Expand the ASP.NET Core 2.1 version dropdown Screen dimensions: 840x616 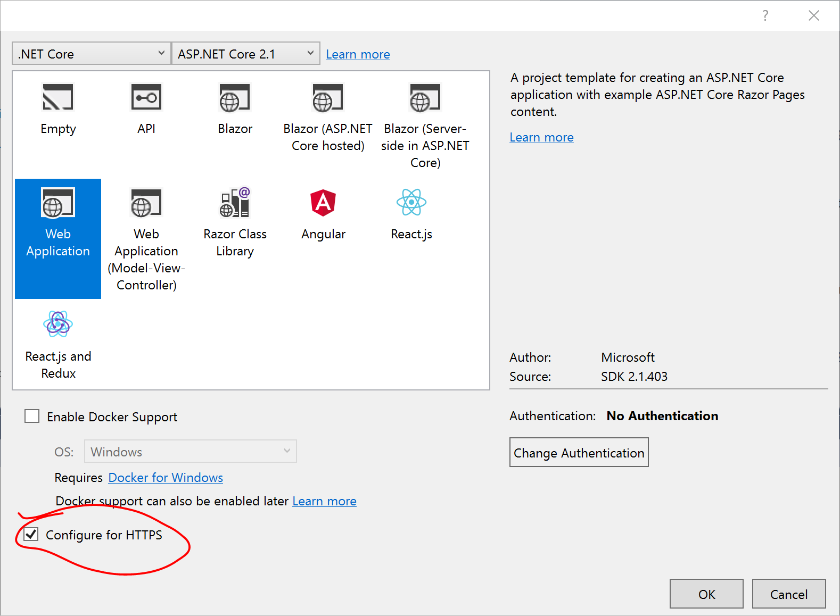pos(245,54)
